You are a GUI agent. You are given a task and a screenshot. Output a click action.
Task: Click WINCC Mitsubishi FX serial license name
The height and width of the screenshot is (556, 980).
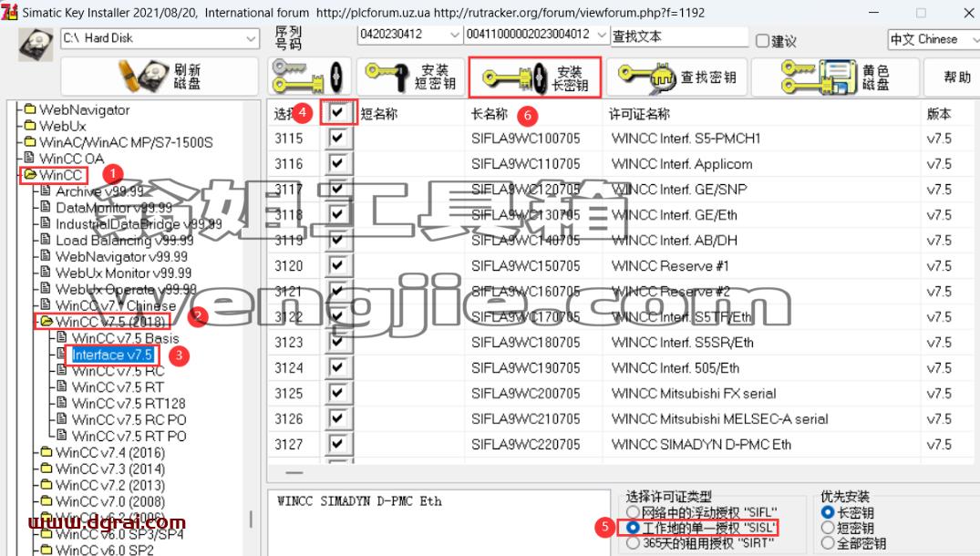click(x=694, y=394)
